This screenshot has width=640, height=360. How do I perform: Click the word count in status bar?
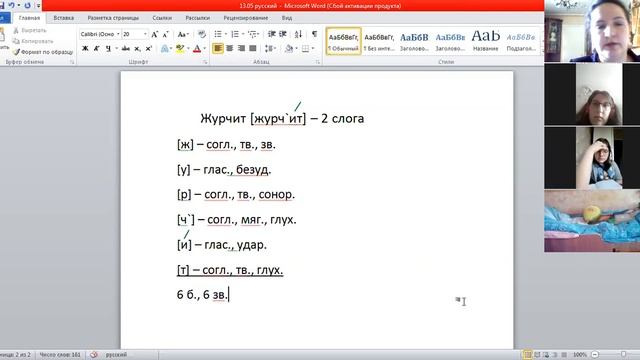pyautogui.click(x=60, y=355)
